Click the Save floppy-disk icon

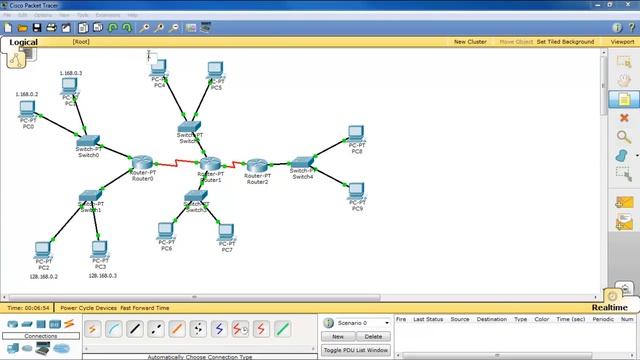coord(37,28)
